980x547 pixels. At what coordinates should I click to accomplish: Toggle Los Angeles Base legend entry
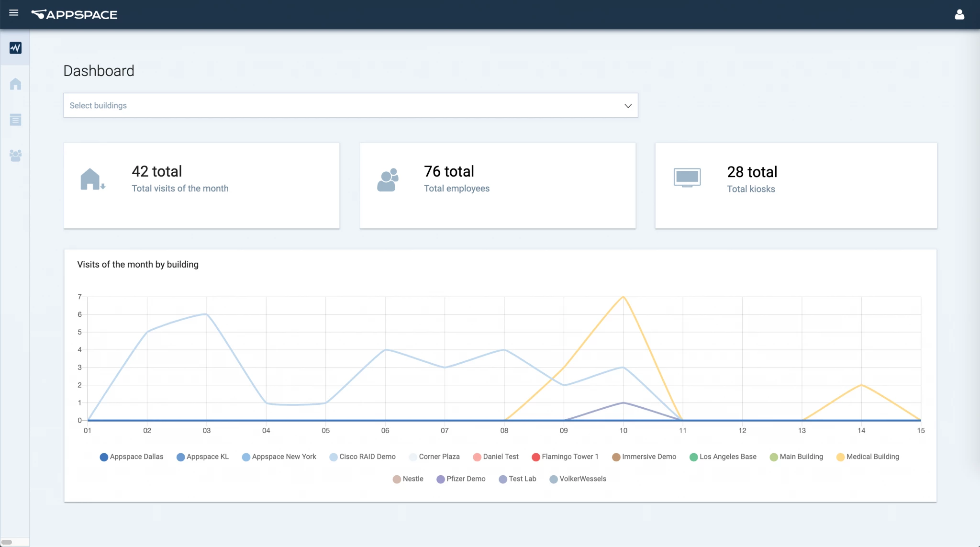coord(723,457)
